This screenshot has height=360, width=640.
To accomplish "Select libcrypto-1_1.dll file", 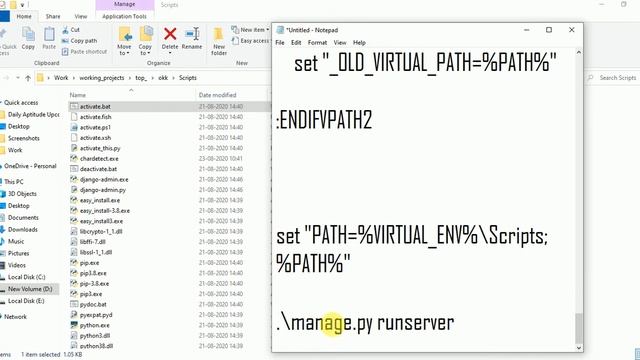I will tap(101, 231).
